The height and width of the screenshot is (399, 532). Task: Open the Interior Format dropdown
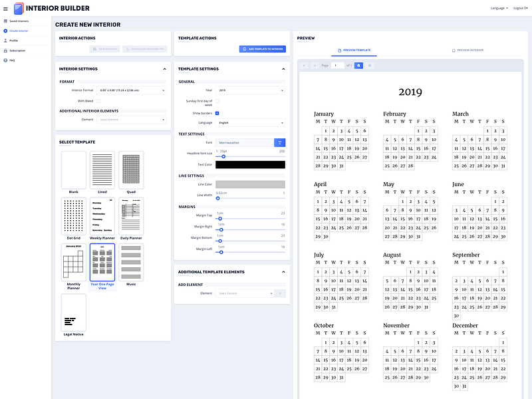pyautogui.click(x=131, y=90)
